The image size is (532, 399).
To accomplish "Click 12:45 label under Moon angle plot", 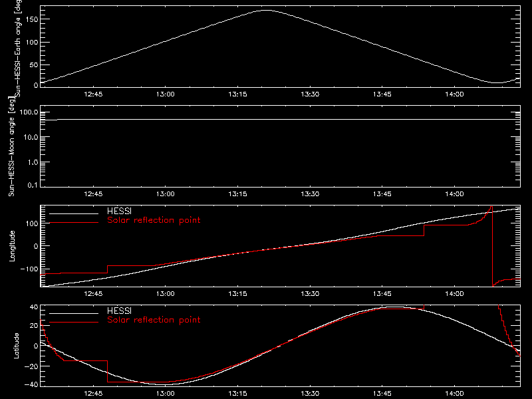I will (93, 194).
